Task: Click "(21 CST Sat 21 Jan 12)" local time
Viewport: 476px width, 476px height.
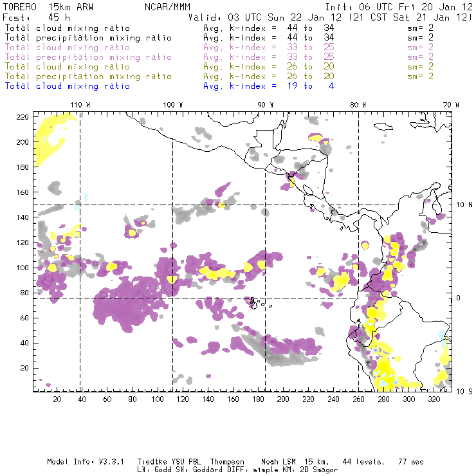Action: (411, 17)
